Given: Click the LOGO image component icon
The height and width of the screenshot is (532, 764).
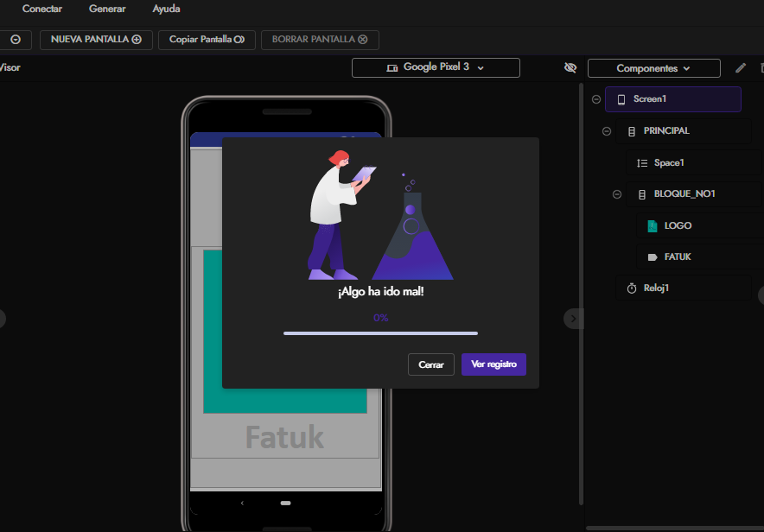Looking at the screenshot, I should coord(653,226).
